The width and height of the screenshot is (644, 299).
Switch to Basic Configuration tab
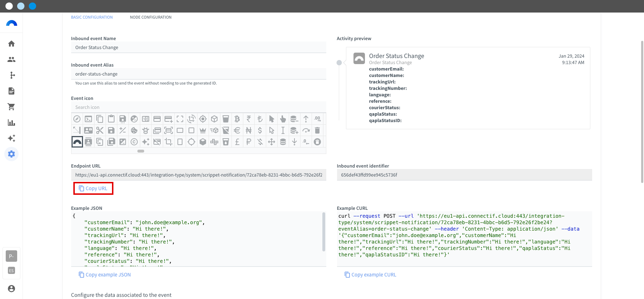click(92, 17)
